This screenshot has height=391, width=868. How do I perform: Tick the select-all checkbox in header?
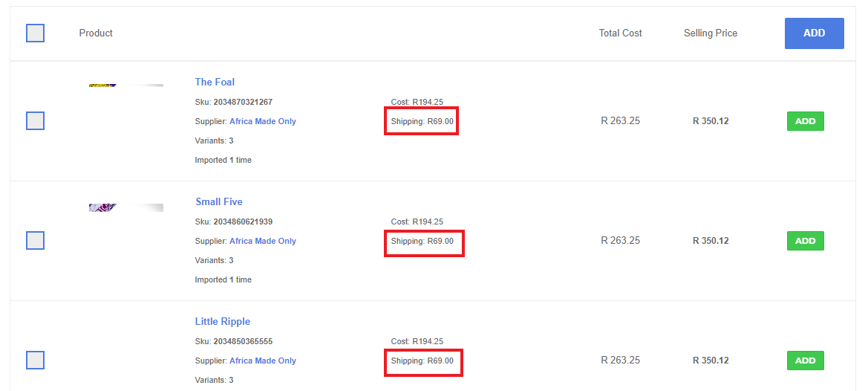click(x=35, y=33)
